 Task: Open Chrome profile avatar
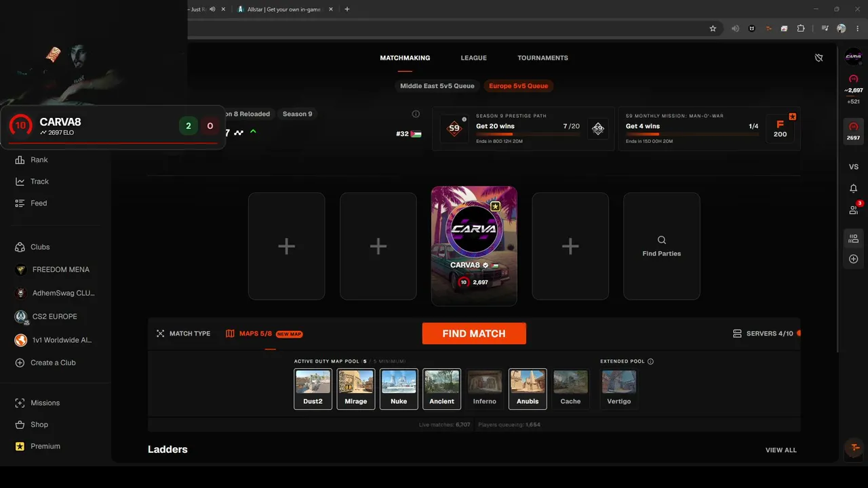tap(842, 28)
